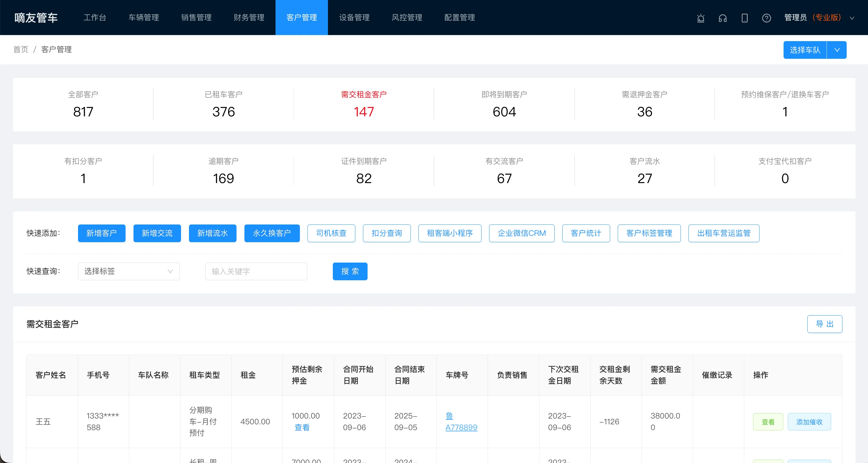Click green 查看 button for 王五
This screenshot has height=463, width=868.
pos(768,422)
